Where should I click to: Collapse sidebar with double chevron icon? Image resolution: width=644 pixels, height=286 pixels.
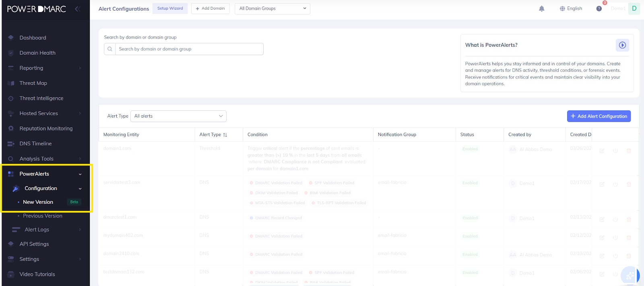click(x=77, y=9)
